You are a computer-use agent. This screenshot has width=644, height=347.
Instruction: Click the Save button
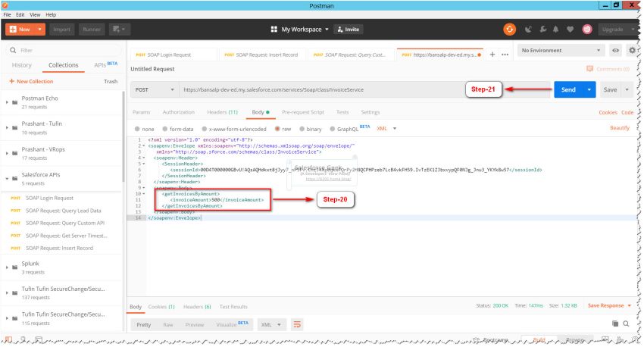(x=610, y=89)
